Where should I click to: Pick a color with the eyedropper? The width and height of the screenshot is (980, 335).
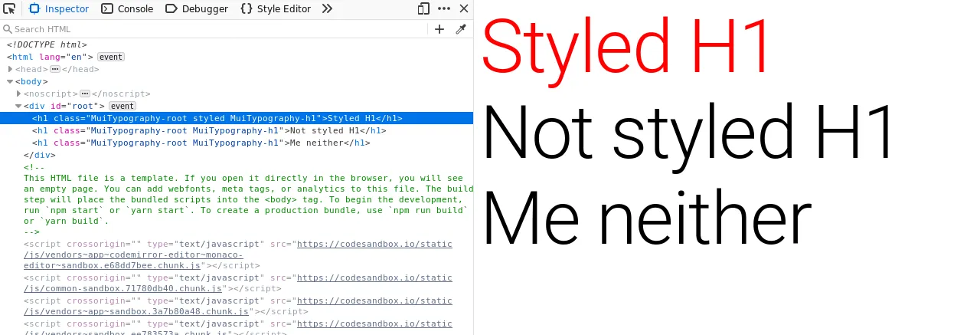[461, 29]
